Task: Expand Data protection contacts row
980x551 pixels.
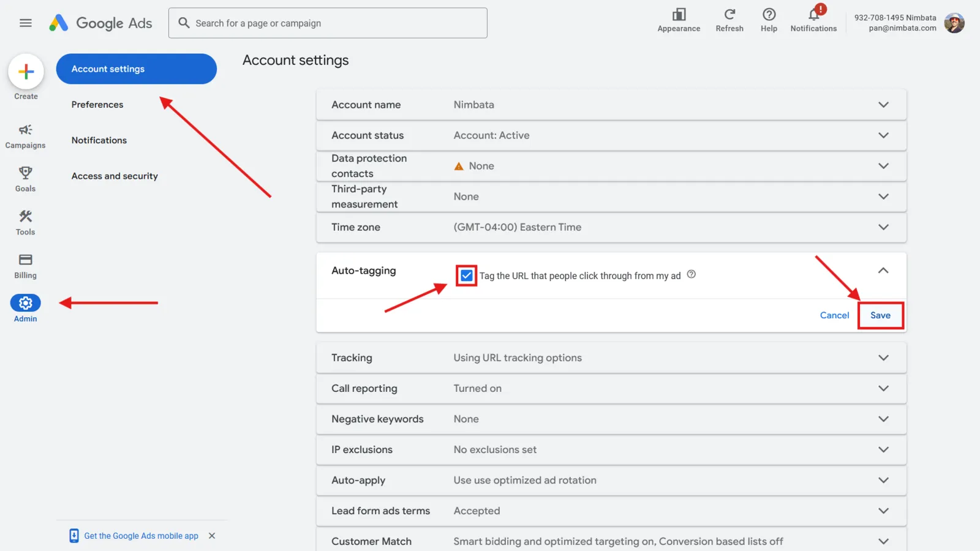Action: click(611, 166)
